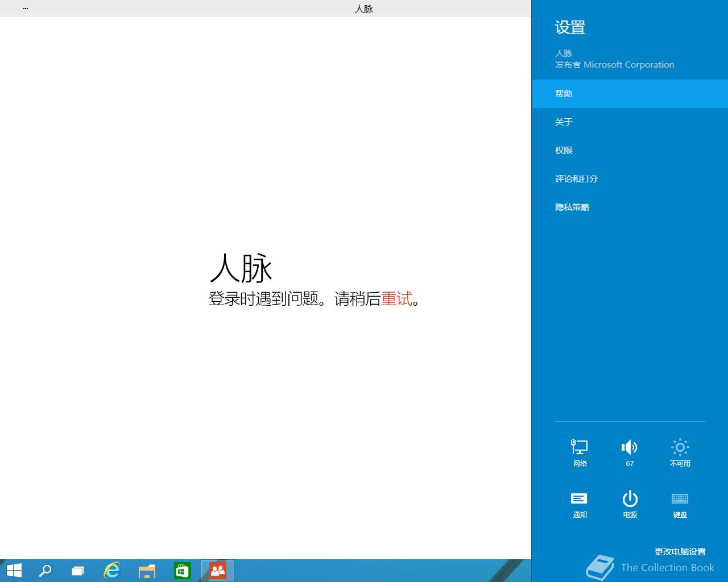
Task: Click the 人脉 People taskbar icon
Action: [x=218, y=571]
